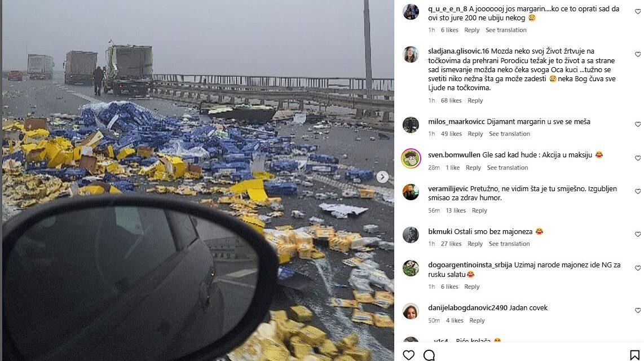
Task: Open sven.bomwullen profile picture
Action: tap(411, 159)
